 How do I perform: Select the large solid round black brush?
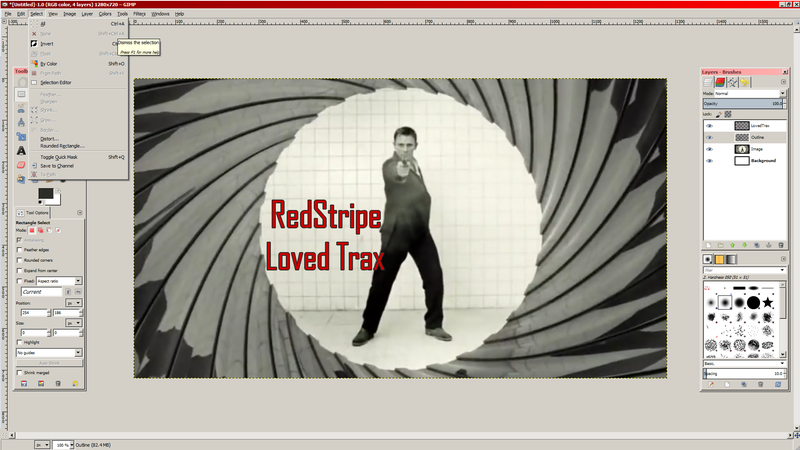click(x=754, y=303)
